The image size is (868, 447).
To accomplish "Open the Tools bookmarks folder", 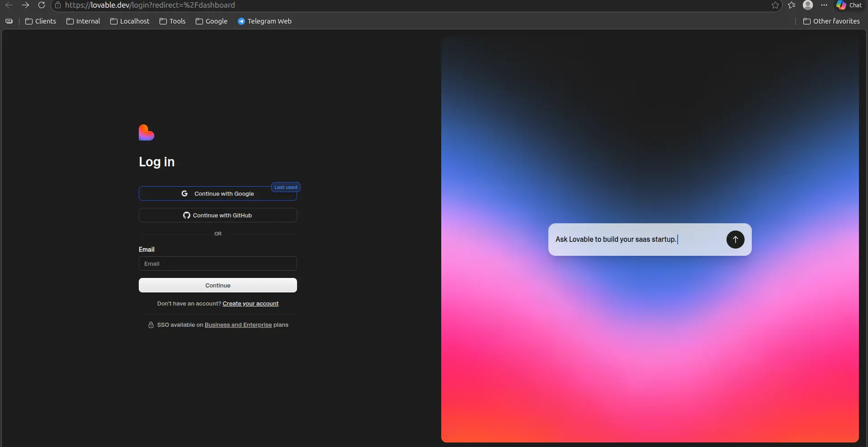I will pyautogui.click(x=173, y=21).
